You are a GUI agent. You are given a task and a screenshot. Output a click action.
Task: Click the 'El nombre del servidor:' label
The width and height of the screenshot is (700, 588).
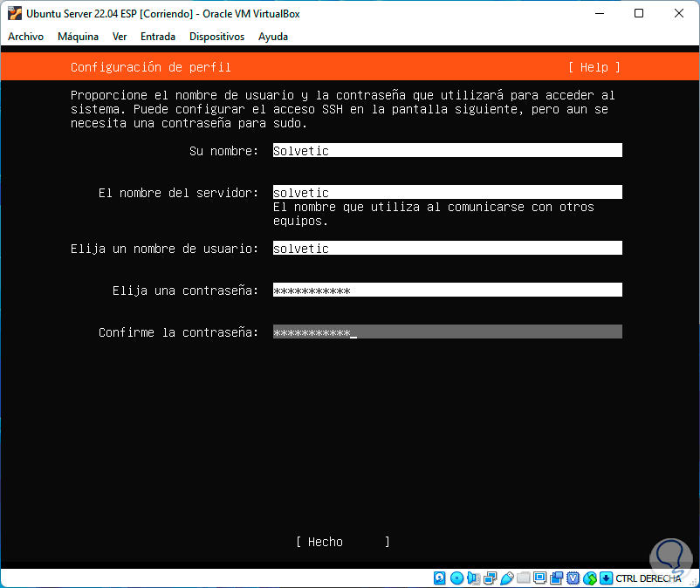click(178, 193)
